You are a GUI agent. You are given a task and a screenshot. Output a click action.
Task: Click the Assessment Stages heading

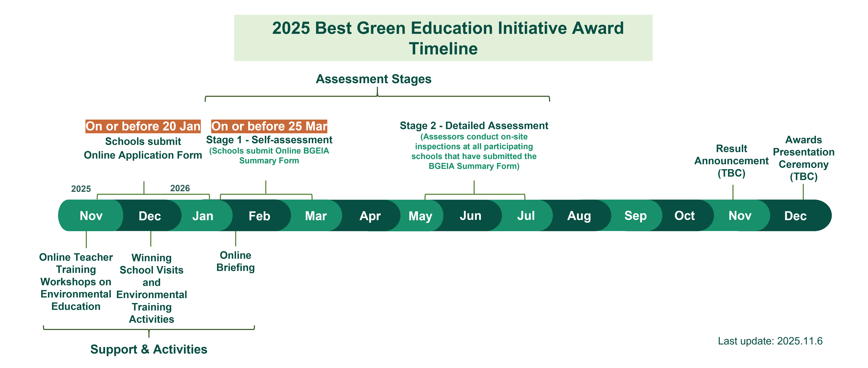373,79
